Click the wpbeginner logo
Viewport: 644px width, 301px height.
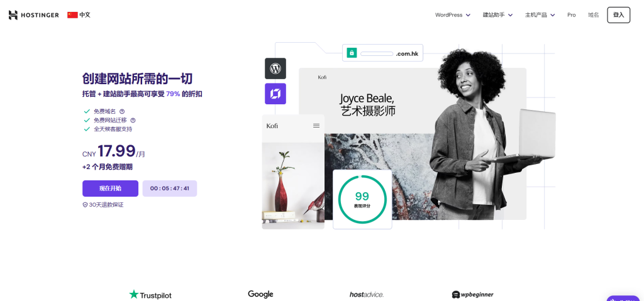[473, 294]
